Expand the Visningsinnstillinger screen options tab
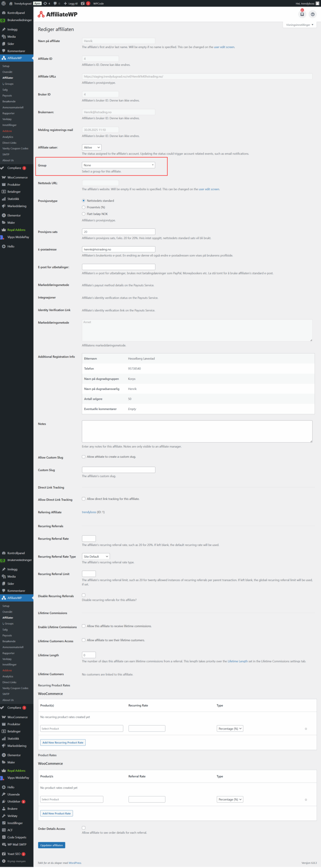The width and height of the screenshot is (321, 868). pos(299,25)
